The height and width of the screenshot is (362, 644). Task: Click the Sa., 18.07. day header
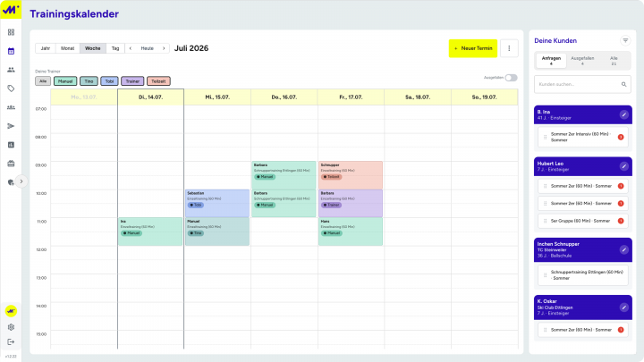(x=418, y=97)
